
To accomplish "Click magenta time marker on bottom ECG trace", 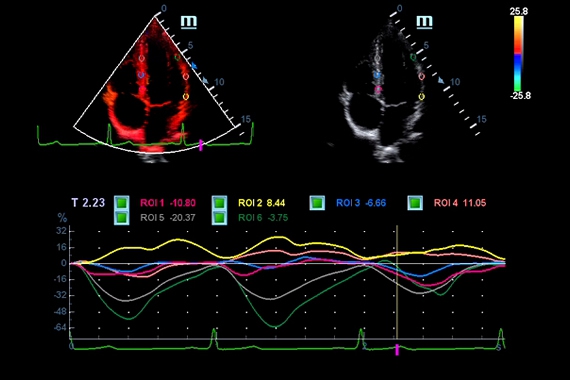I will point(397,350).
